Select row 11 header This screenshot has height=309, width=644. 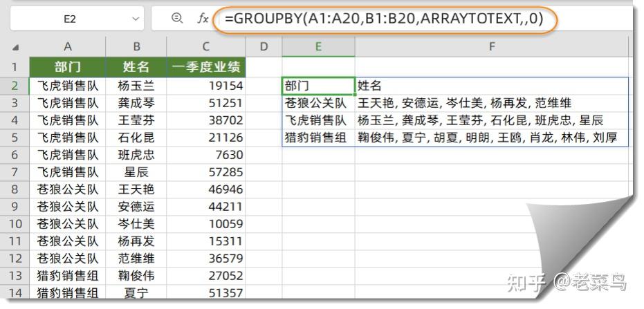tap(15, 241)
